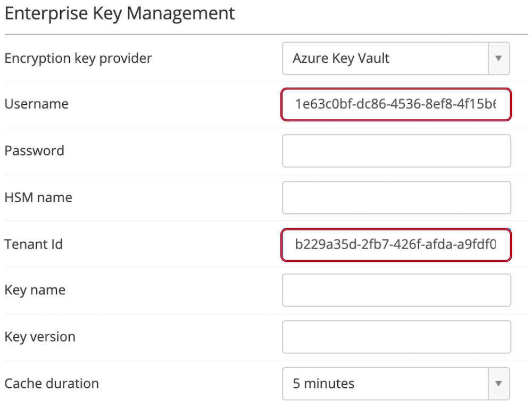Focus the Username input field
Viewport: 532px width, 406px height.
coord(396,104)
